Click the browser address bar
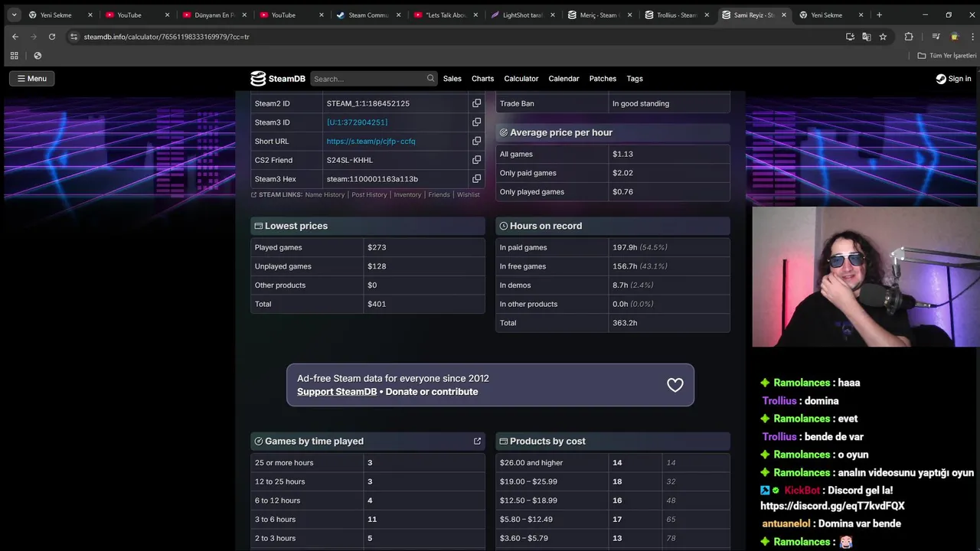 click(x=459, y=36)
